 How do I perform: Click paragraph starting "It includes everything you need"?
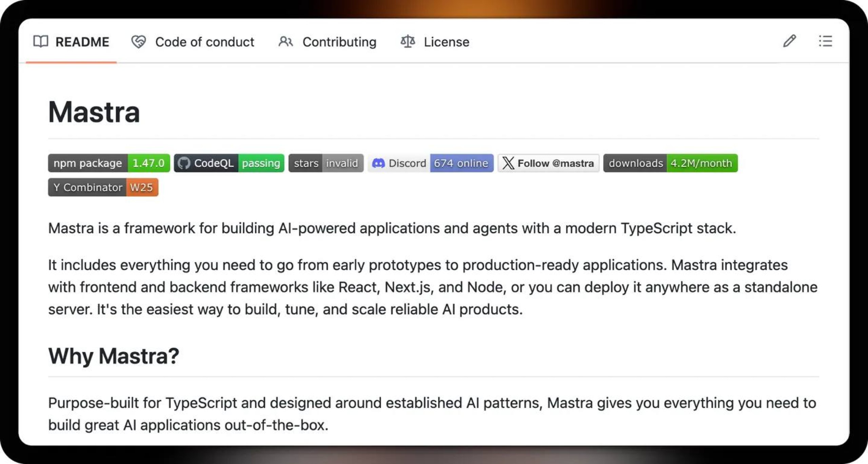pyautogui.click(x=433, y=287)
